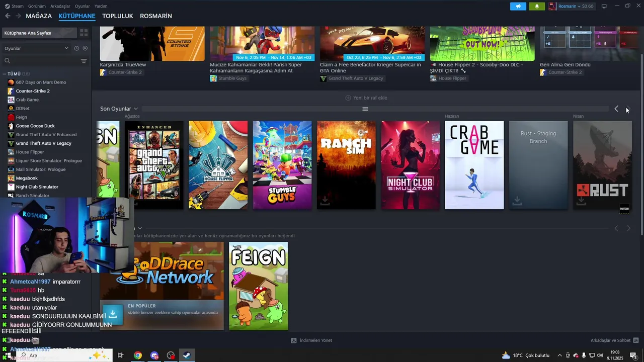Click Kütüphane Ana Sayfası button

[40, 33]
